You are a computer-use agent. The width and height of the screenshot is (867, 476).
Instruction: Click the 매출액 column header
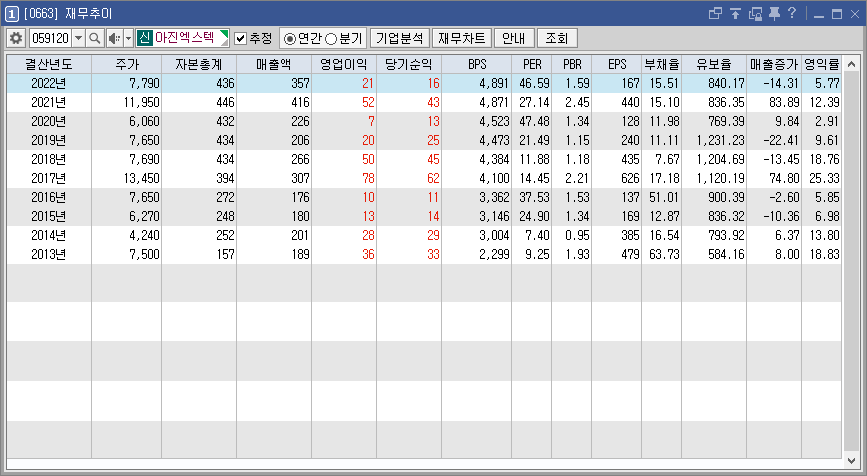(x=274, y=64)
